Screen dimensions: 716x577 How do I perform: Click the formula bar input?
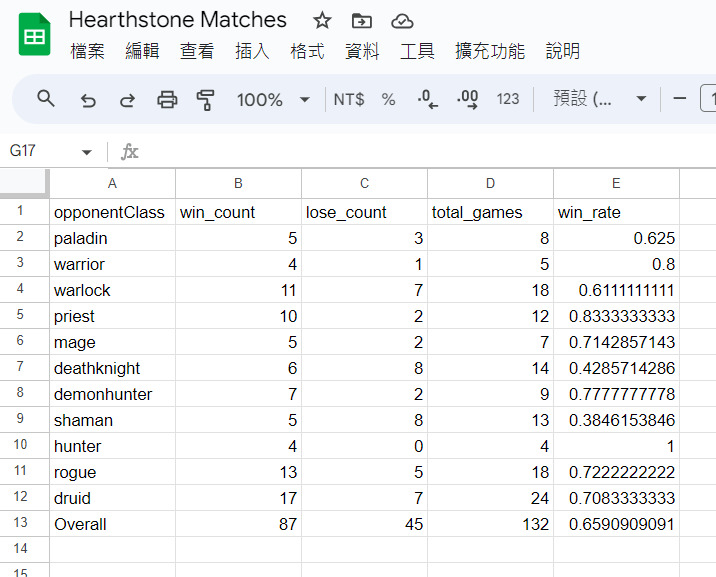[x=425, y=152]
